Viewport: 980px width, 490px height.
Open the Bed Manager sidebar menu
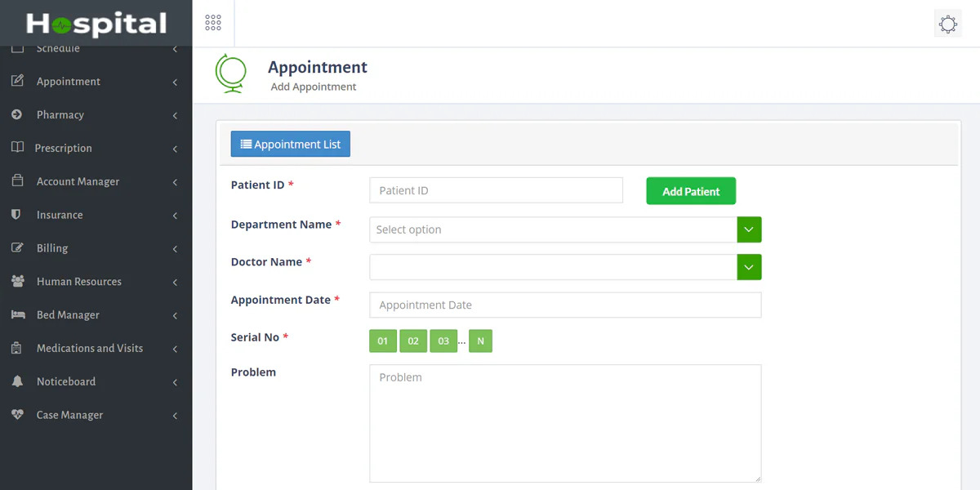point(96,315)
